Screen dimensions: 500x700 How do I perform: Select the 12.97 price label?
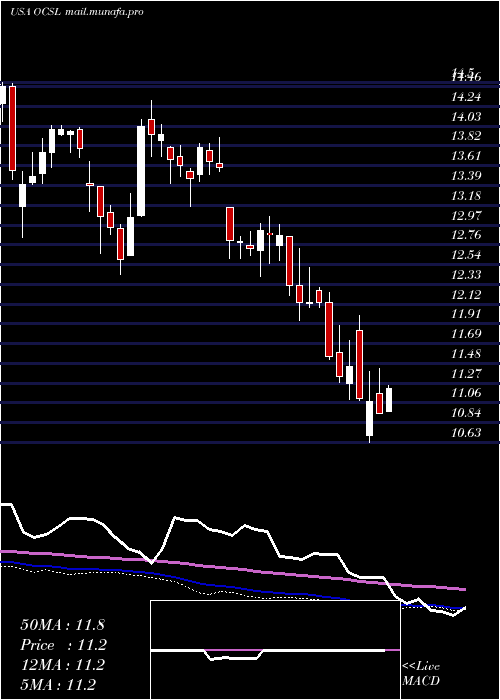click(466, 215)
